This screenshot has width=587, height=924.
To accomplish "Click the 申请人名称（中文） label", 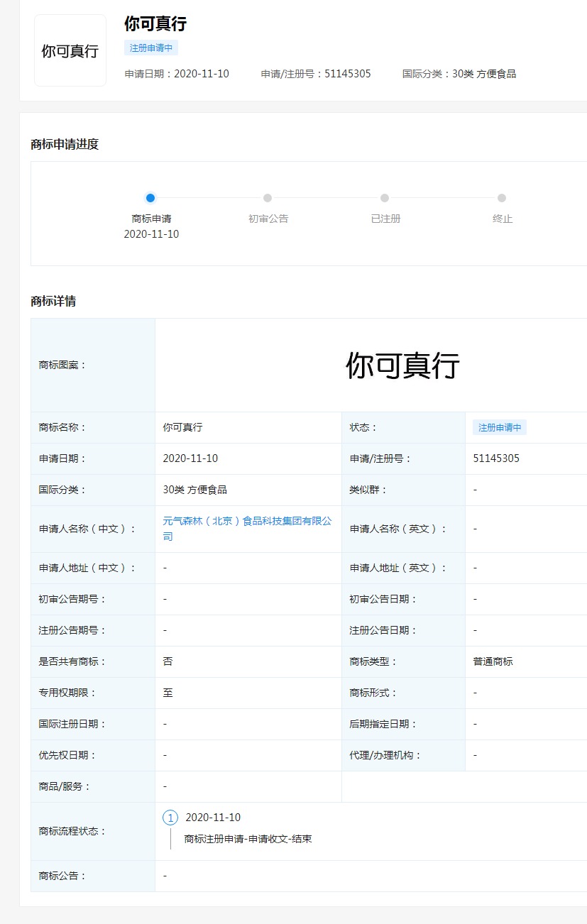I will pyautogui.click(x=88, y=529).
